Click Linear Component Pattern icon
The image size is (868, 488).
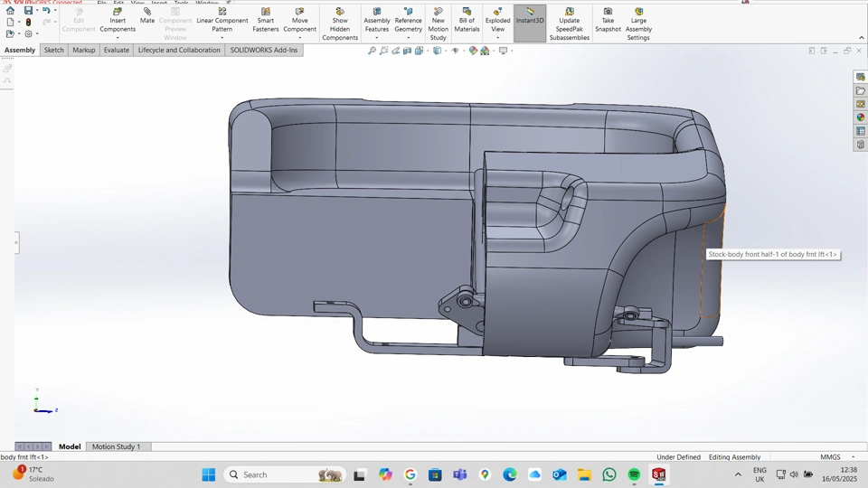pyautogui.click(x=222, y=13)
